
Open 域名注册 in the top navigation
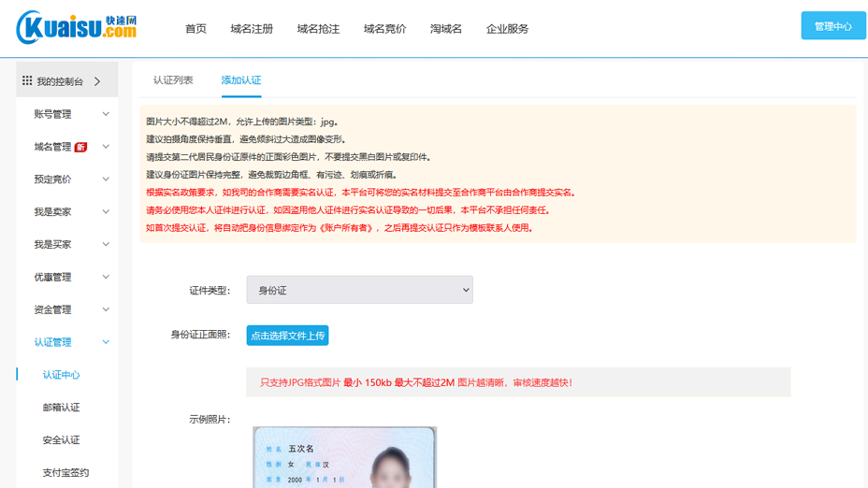pos(252,29)
